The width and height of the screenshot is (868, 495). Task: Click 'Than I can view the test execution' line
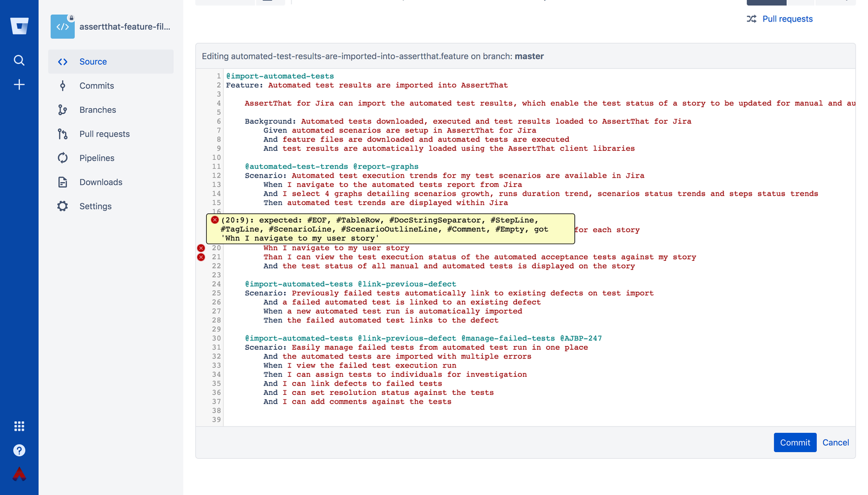tap(480, 257)
